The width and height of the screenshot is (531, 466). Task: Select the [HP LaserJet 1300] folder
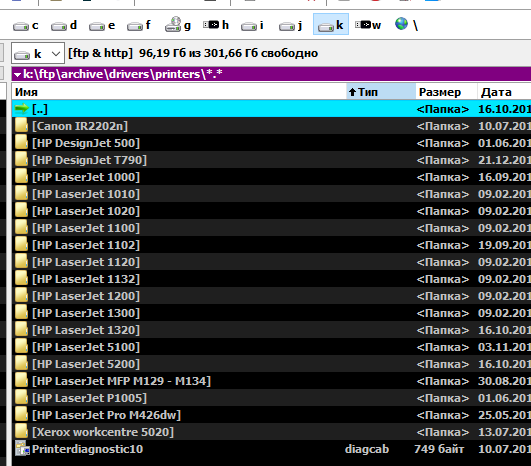click(x=86, y=313)
